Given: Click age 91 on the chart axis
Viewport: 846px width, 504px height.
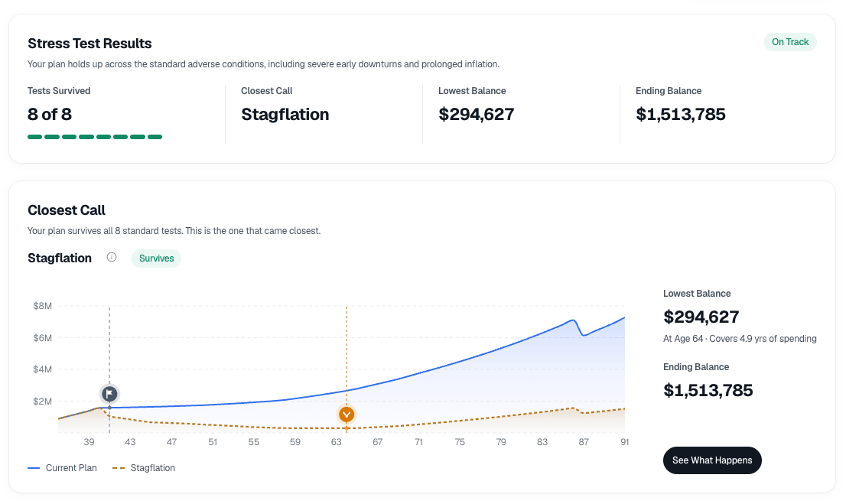Looking at the screenshot, I should (x=624, y=442).
